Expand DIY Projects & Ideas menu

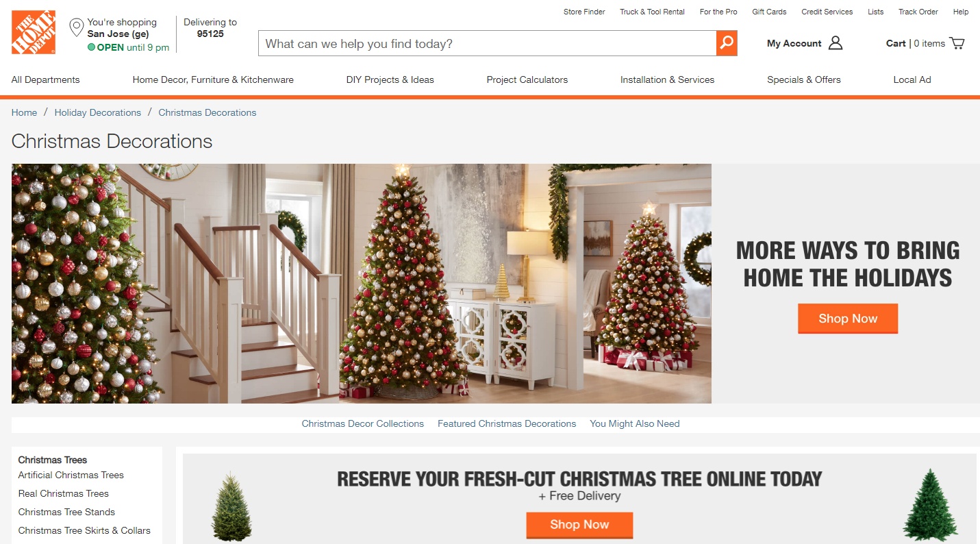coord(390,79)
